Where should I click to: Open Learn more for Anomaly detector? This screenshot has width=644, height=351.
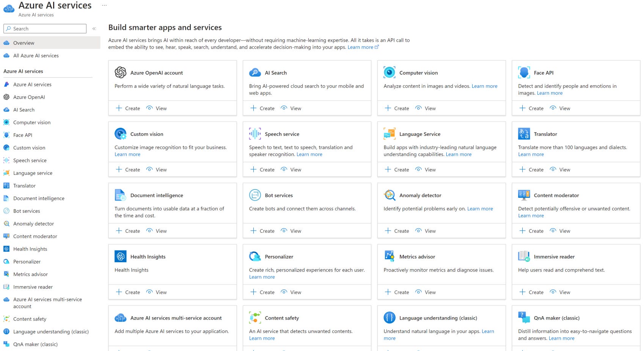coord(480,208)
